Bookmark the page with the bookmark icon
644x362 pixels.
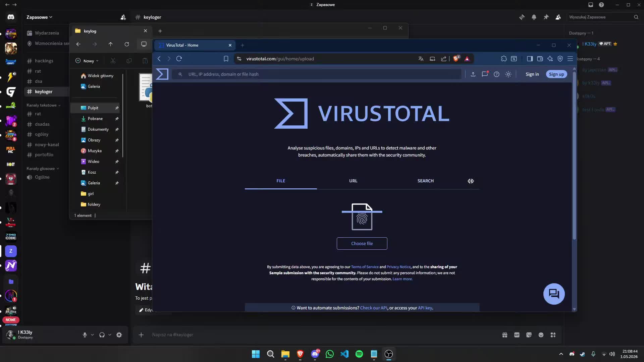click(x=226, y=59)
